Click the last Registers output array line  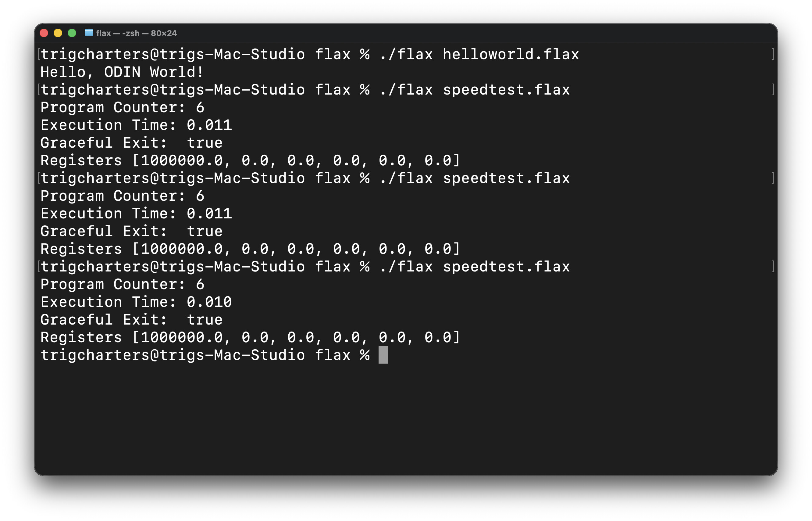pyautogui.click(x=250, y=337)
